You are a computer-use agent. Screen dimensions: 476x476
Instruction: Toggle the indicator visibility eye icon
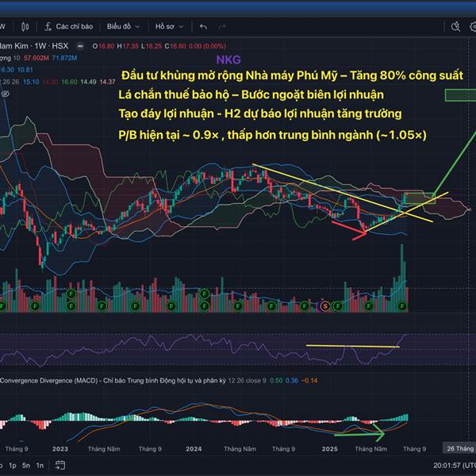(6, 94)
